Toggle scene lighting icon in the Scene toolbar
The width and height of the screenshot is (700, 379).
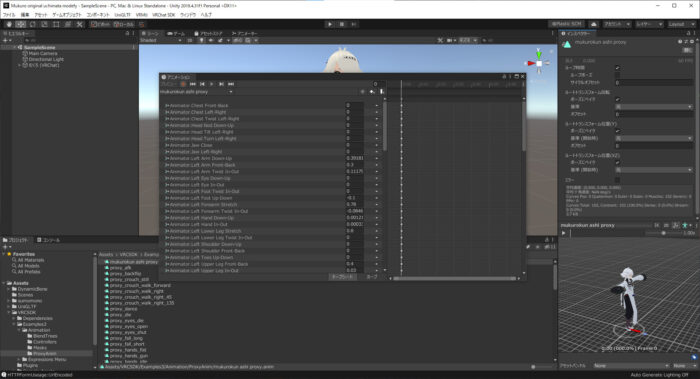[x=201, y=40]
